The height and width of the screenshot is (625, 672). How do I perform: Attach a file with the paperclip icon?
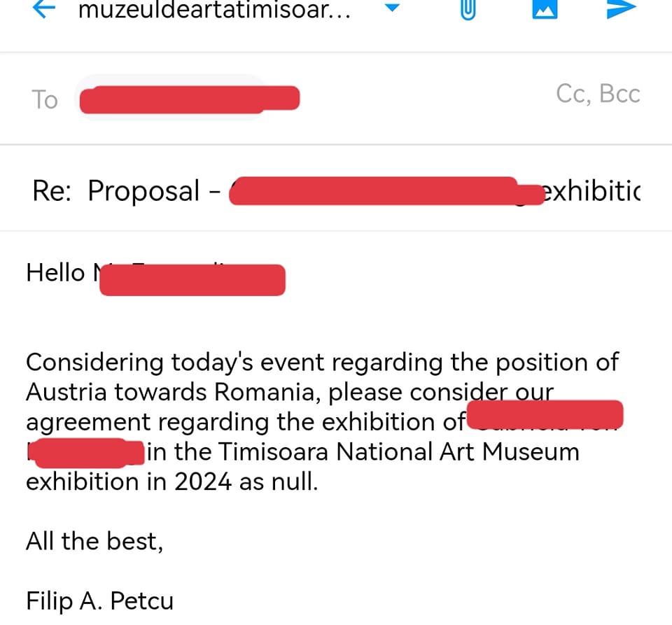(468, 10)
